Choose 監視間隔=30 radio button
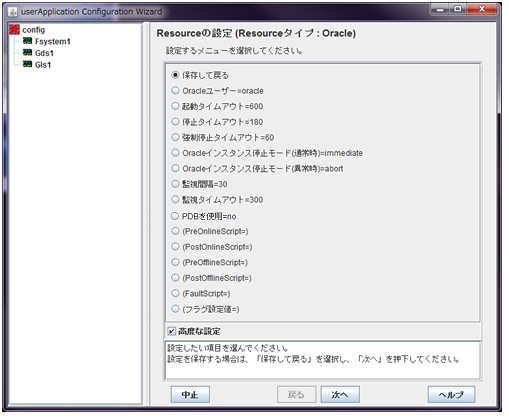This screenshot has height=418, width=509. click(175, 184)
